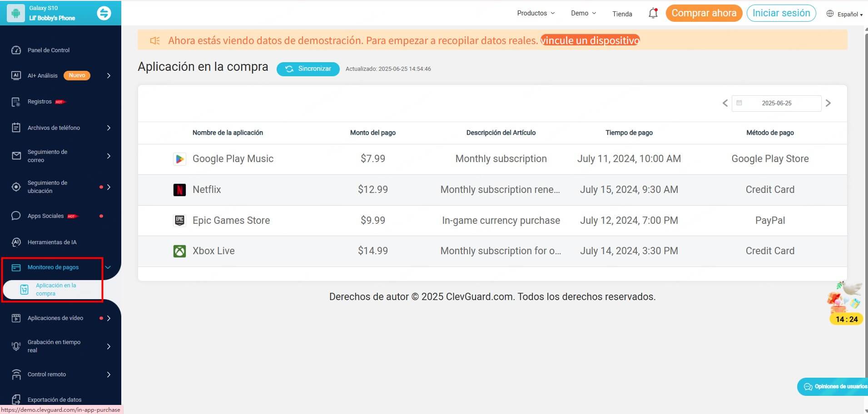The image size is (868, 414).
Task: Click the Registros sidebar icon
Action: pyautogui.click(x=16, y=102)
